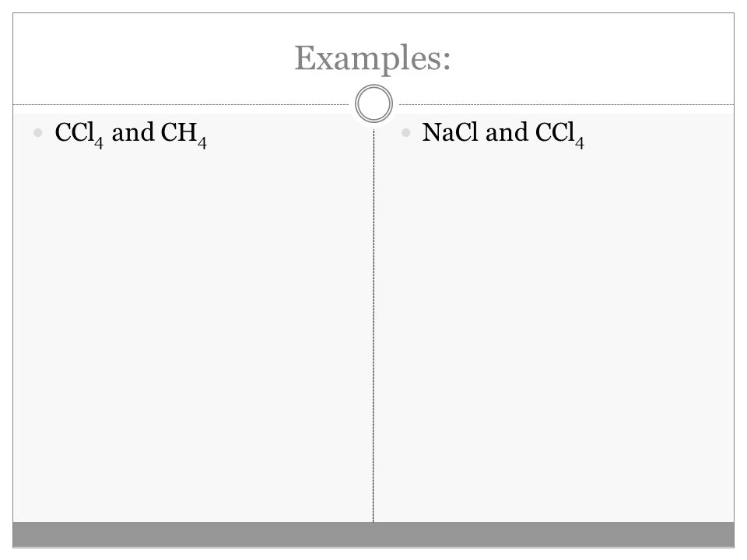
Task: Click the word CCl4 in right column
Action: point(559,135)
